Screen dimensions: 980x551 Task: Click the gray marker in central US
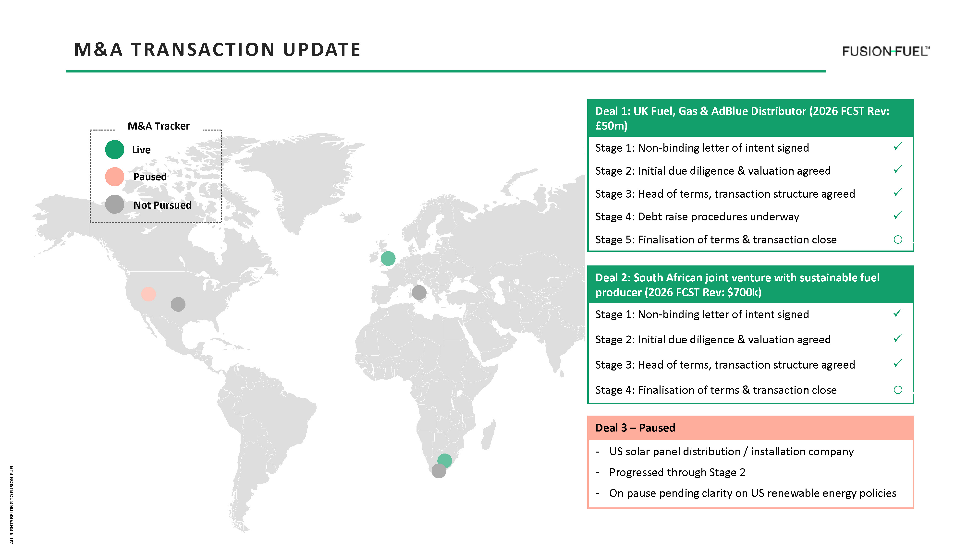tap(178, 304)
